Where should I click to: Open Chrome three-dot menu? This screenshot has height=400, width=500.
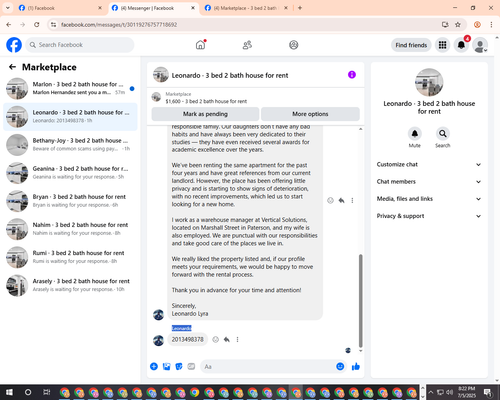[491, 24]
